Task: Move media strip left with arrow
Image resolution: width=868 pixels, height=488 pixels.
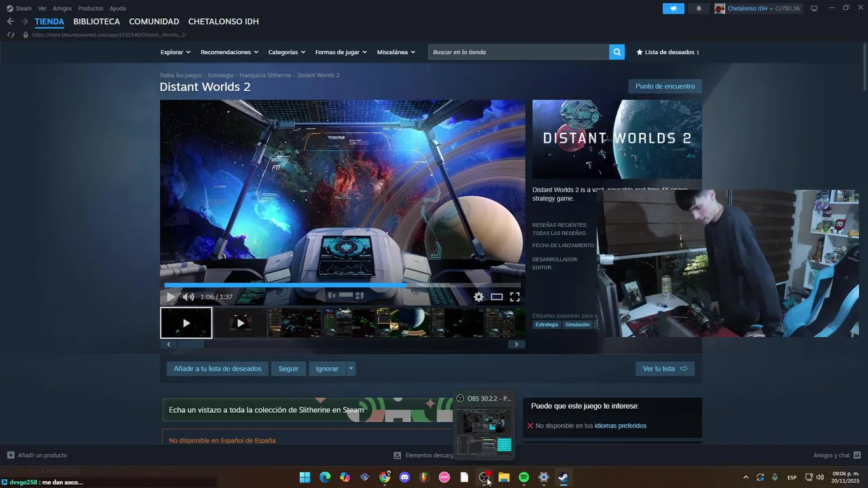Action: point(169,344)
